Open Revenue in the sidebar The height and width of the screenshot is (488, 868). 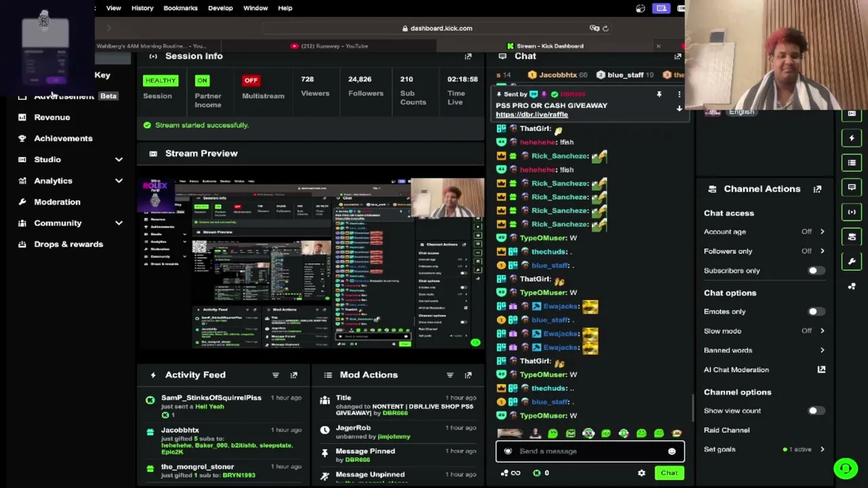point(52,117)
